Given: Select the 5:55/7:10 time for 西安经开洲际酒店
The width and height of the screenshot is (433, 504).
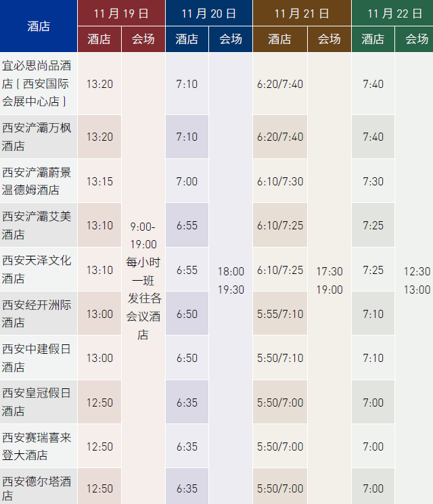Looking at the screenshot, I should (x=280, y=314).
